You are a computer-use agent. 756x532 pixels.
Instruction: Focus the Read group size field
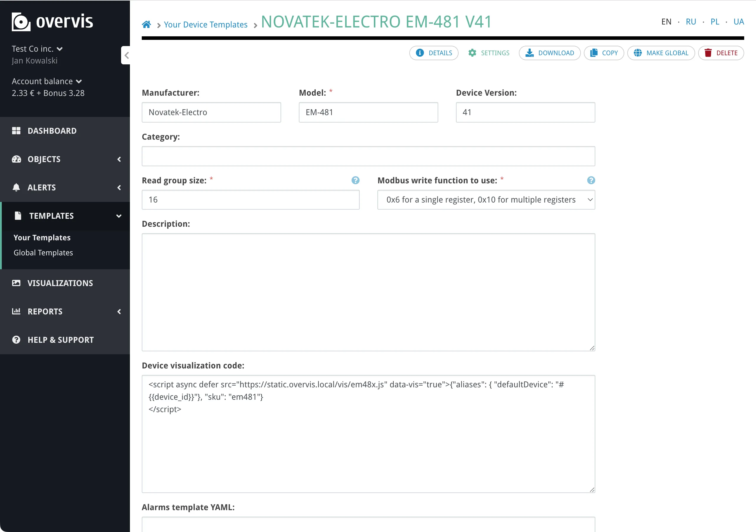tap(251, 200)
